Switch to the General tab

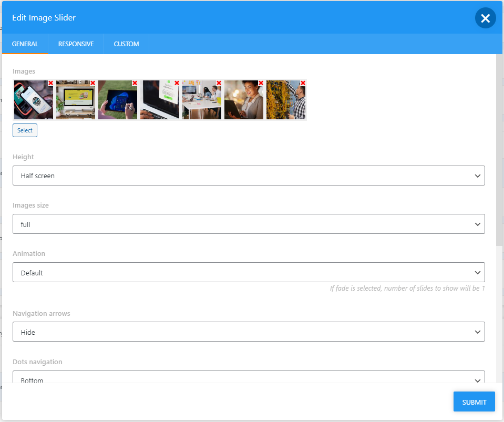25,44
